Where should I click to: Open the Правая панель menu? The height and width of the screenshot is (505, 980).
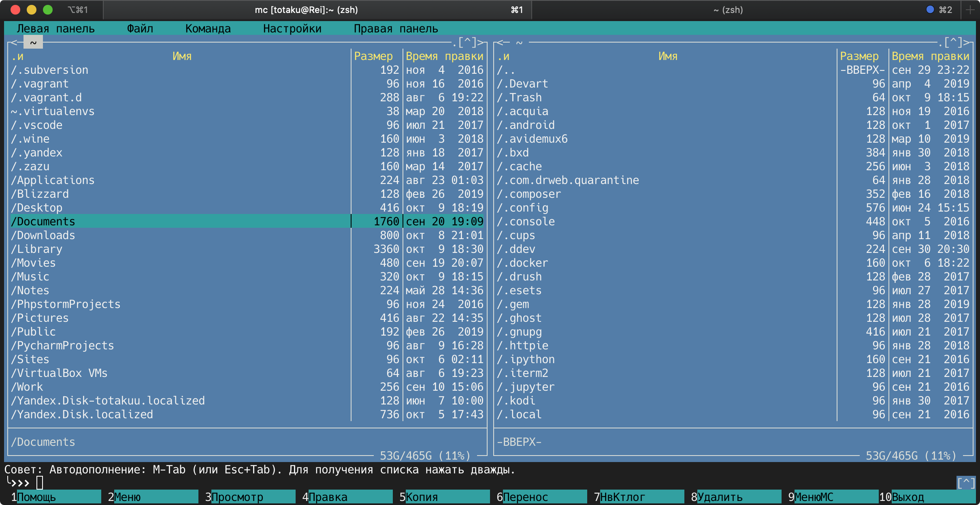(396, 29)
